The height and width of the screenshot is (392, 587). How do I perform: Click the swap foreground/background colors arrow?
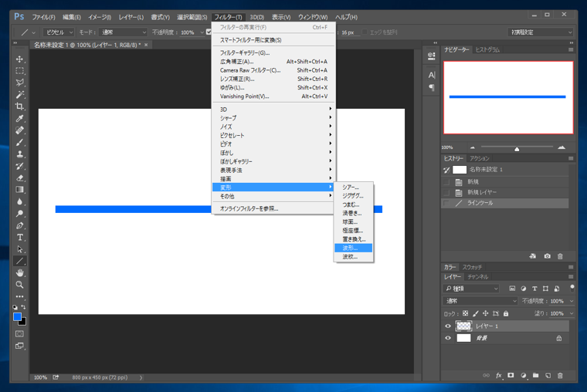[23, 307]
